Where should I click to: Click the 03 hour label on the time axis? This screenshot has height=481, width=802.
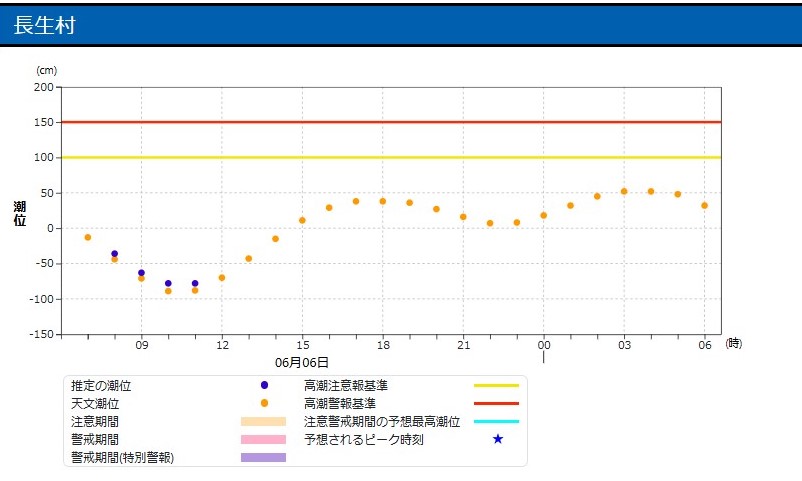[x=624, y=345]
